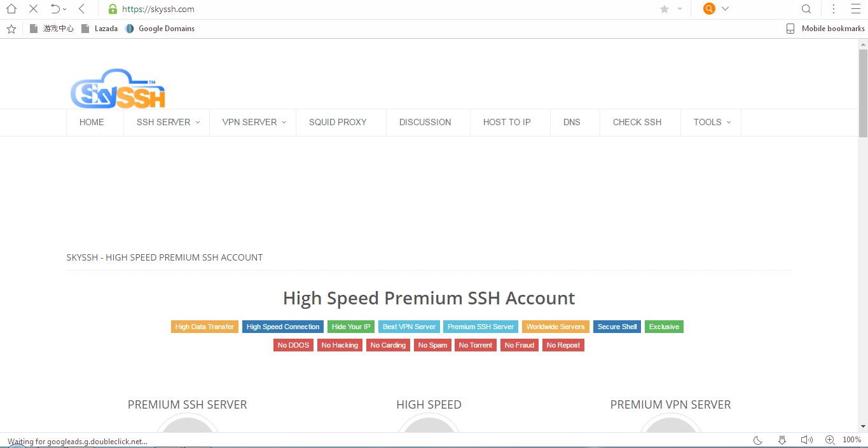This screenshot has width=868, height=448.
Task: Expand the VPN SERVER dropdown menu
Action: (254, 122)
